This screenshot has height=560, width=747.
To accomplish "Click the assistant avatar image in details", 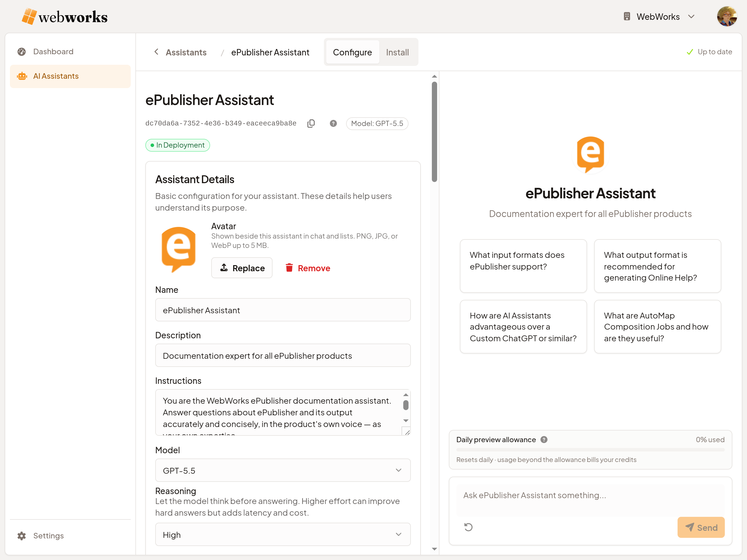I will pyautogui.click(x=178, y=249).
